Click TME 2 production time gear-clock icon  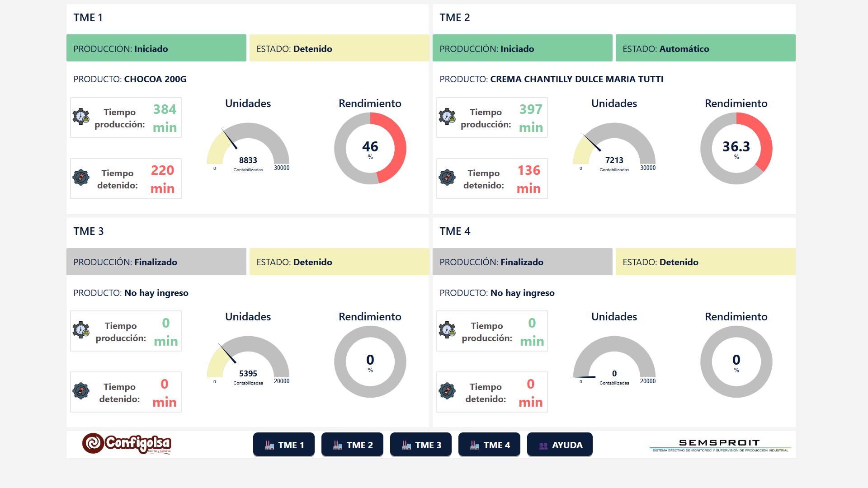(x=447, y=117)
